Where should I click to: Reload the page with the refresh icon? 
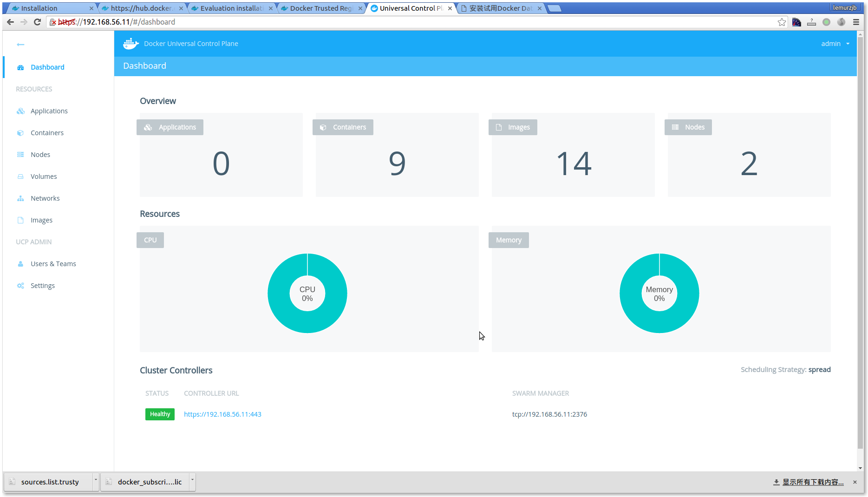[38, 22]
